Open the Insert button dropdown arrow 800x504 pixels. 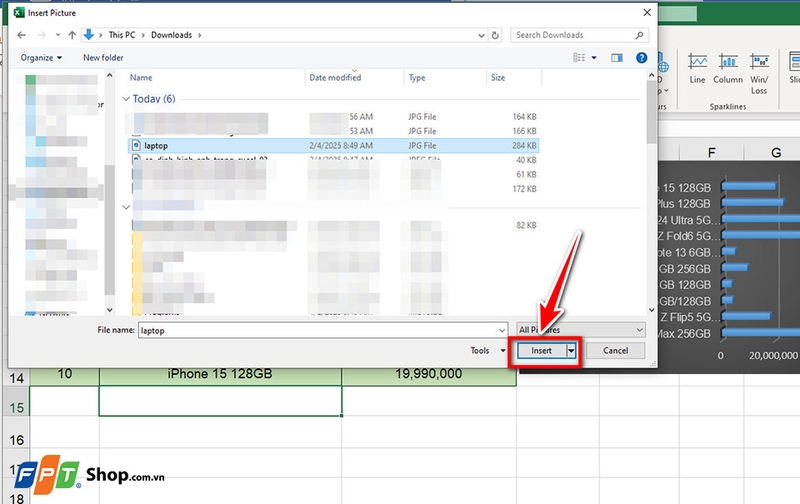(571, 351)
